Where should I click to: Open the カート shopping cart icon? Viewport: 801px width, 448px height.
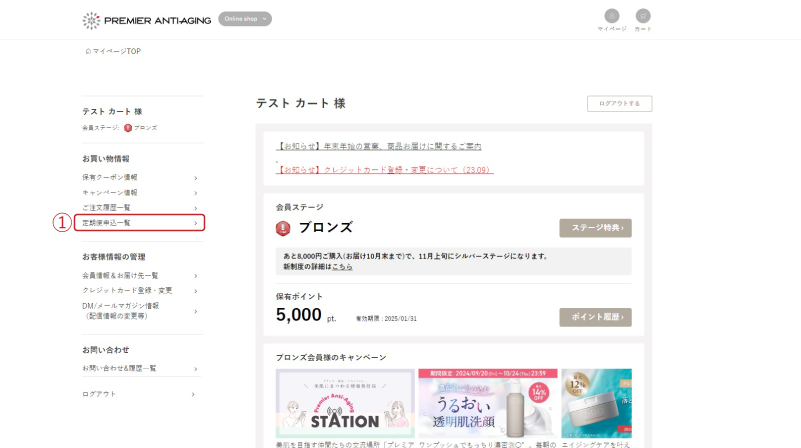point(643,17)
